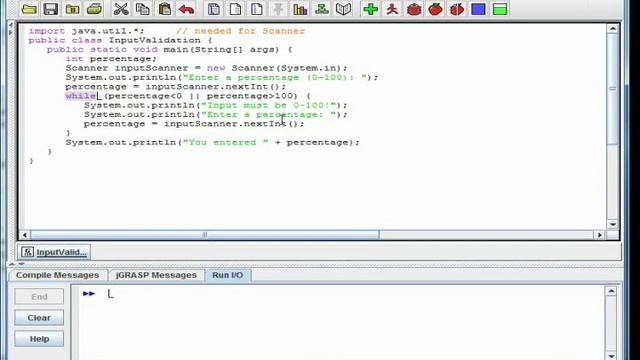The image size is (640, 360).
Task: Click the file browser folder icon
Action: pos(73,9)
